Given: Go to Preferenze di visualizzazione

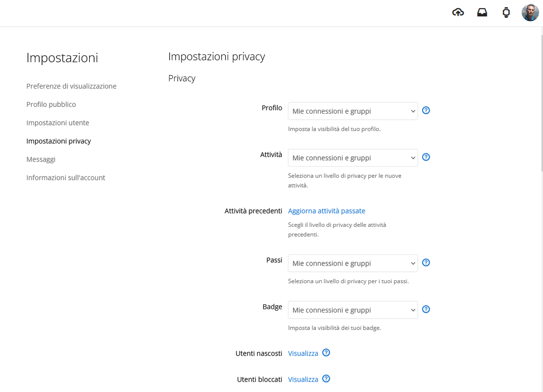Looking at the screenshot, I should [71, 86].
